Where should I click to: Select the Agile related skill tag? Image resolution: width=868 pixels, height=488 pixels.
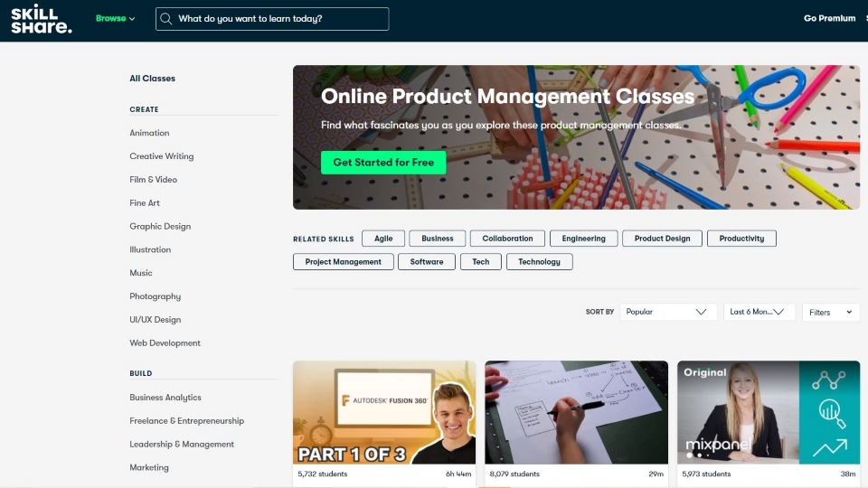[383, 239]
